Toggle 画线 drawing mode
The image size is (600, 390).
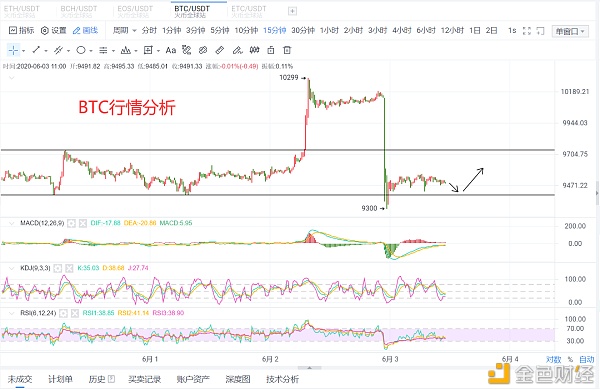pyautogui.click(x=85, y=31)
